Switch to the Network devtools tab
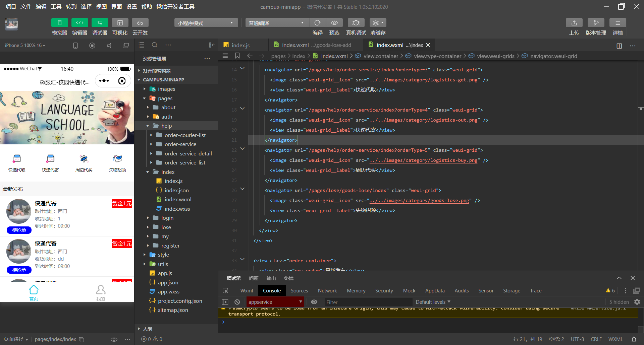 [327, 291]
